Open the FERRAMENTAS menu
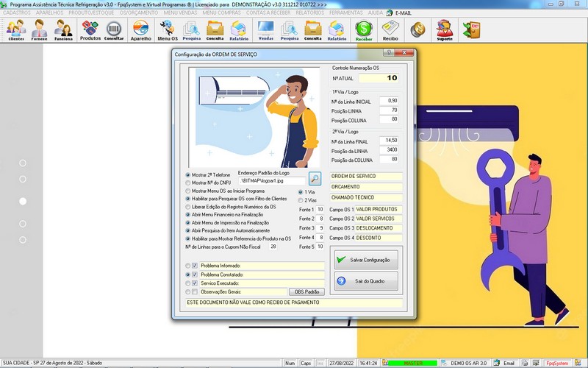The width and height of the screenshot is (588, 368). click(347, 13)
